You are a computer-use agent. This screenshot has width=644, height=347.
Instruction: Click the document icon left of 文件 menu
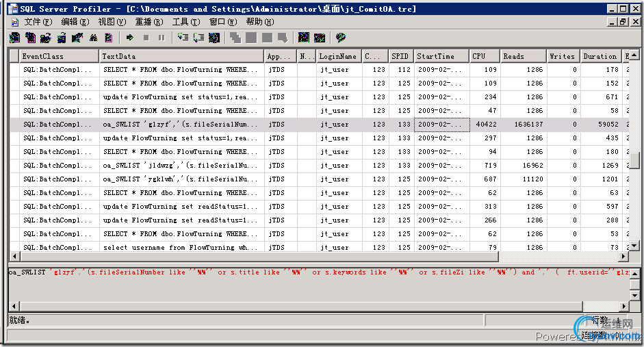tap(15, 22)
